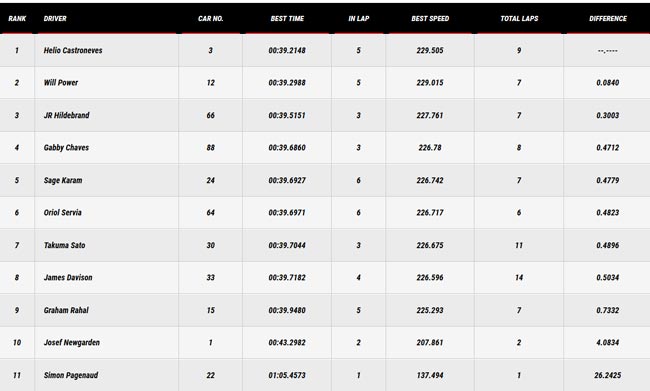Open Takuma Sato's entry
The width and height of the screenshot is (650, 391).
(65, 245)
